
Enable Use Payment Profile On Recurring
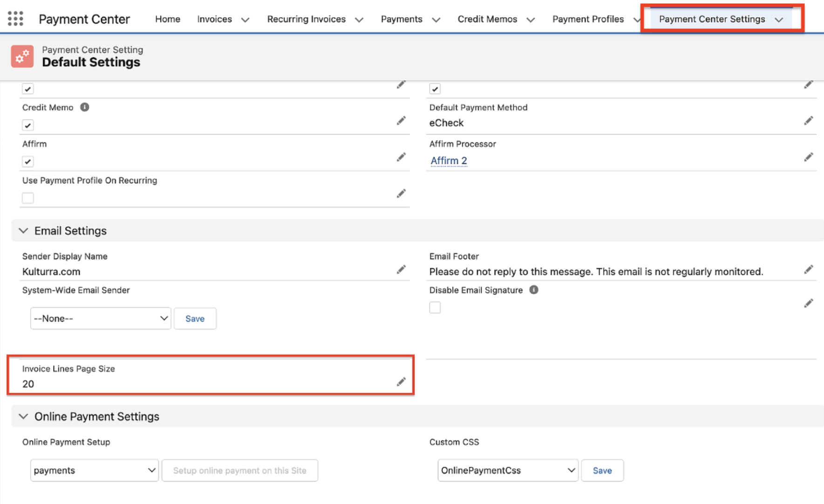click(x=28, y=198)
